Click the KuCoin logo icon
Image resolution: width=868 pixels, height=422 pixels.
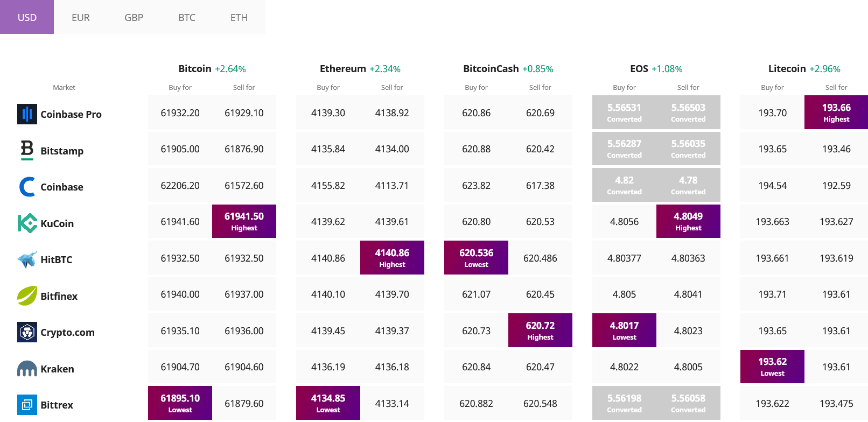[x=27, y=223]
